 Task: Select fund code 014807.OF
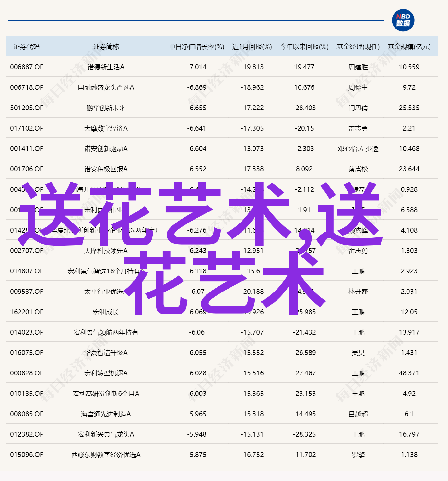pos(27,271)
